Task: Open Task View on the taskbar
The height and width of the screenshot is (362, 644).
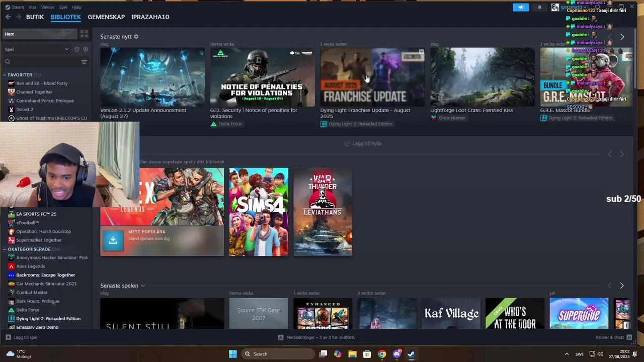Action: [x=323, y=354]
